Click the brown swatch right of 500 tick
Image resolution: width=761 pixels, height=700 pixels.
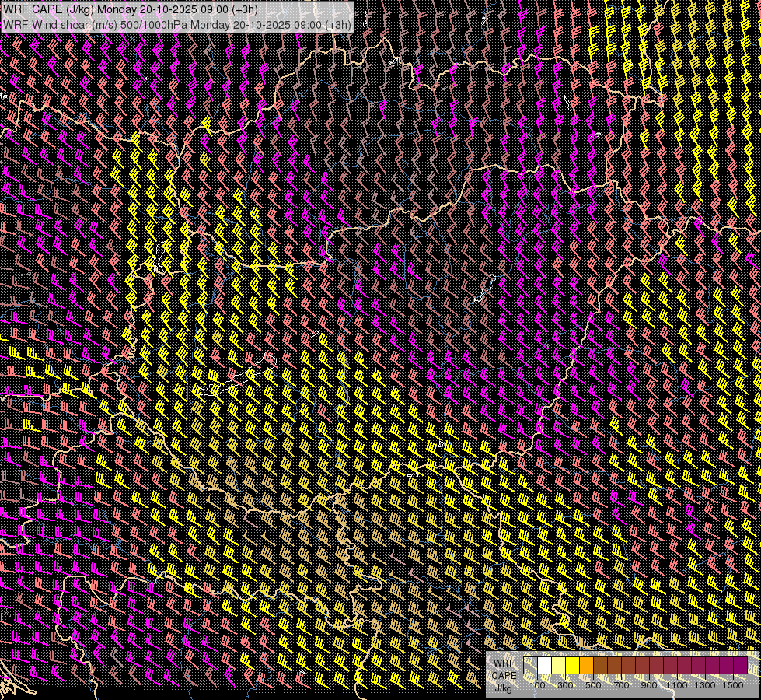[x=600, y=666]
